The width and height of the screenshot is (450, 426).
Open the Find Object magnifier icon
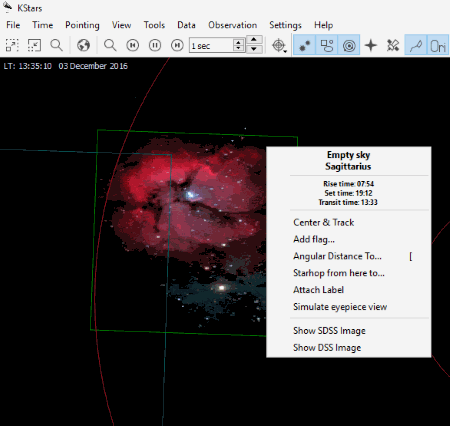pos(57,45)
